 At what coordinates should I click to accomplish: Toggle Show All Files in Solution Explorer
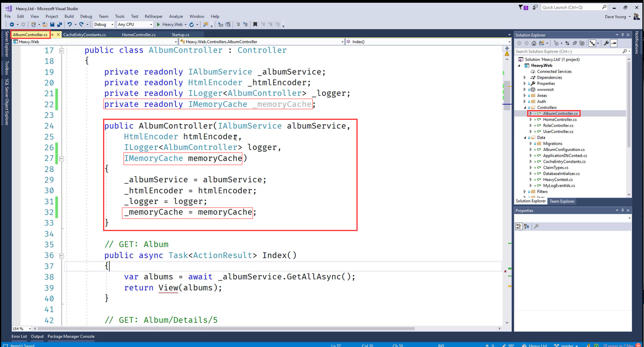tap(582, 43)
